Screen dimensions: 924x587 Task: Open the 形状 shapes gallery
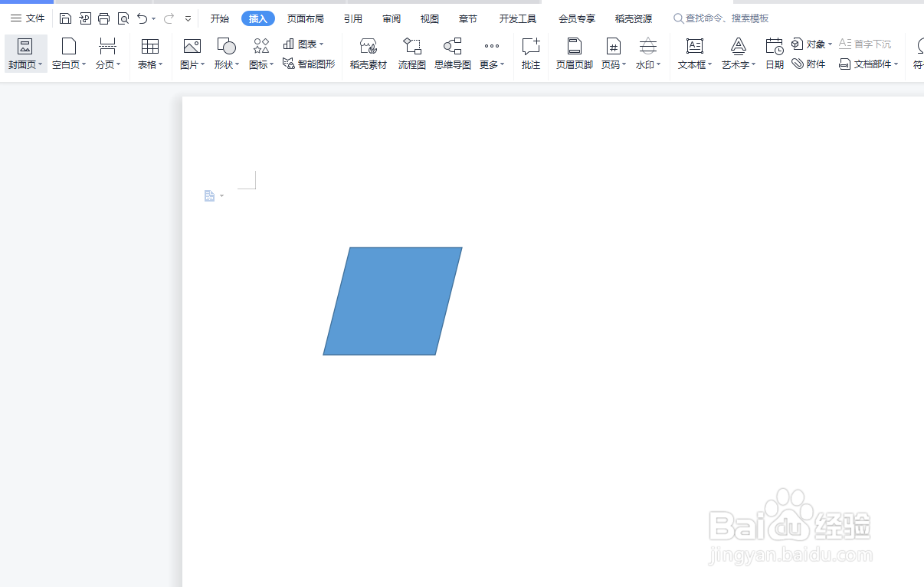[227, 54]
